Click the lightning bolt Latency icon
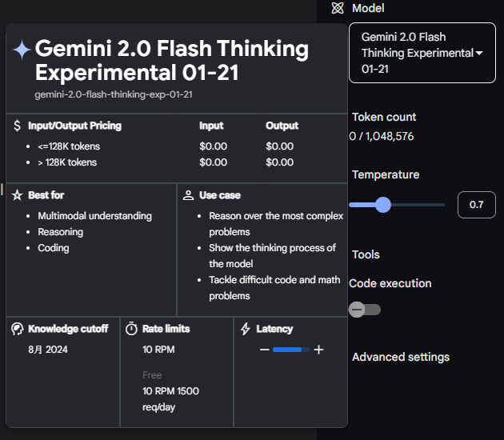 coord(246,329)
